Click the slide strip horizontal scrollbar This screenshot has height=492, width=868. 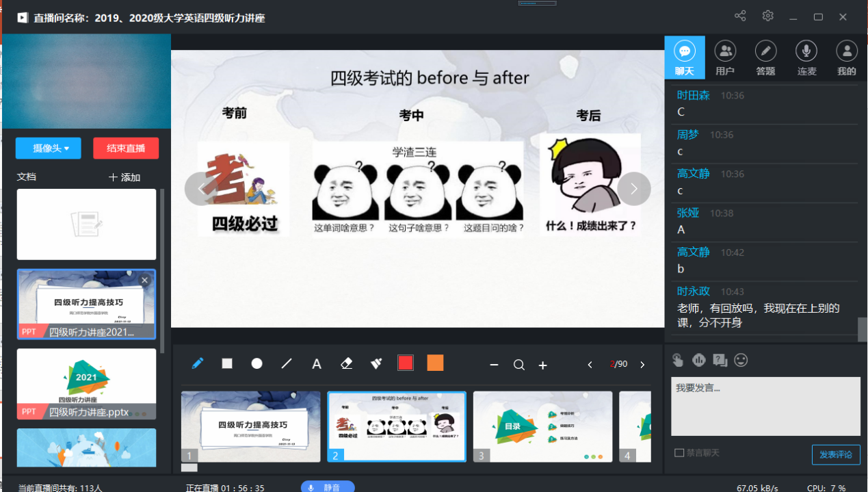[189, 468]
